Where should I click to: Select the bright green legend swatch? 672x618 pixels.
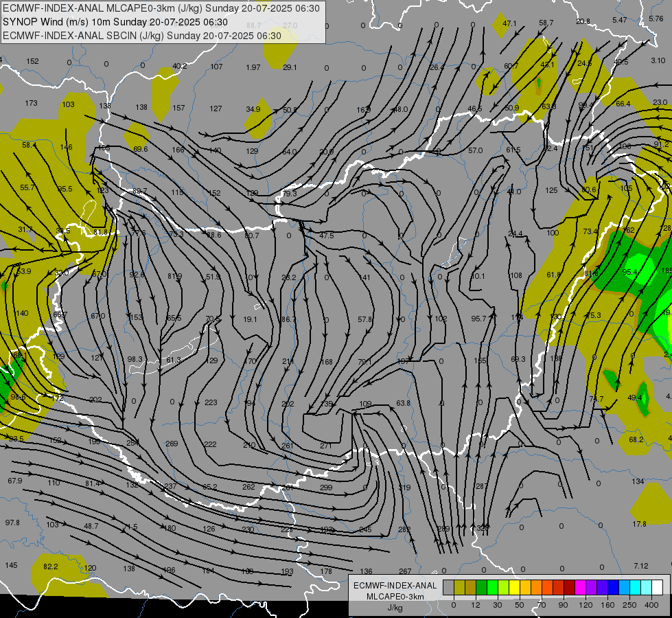click(x=492, y=587)
